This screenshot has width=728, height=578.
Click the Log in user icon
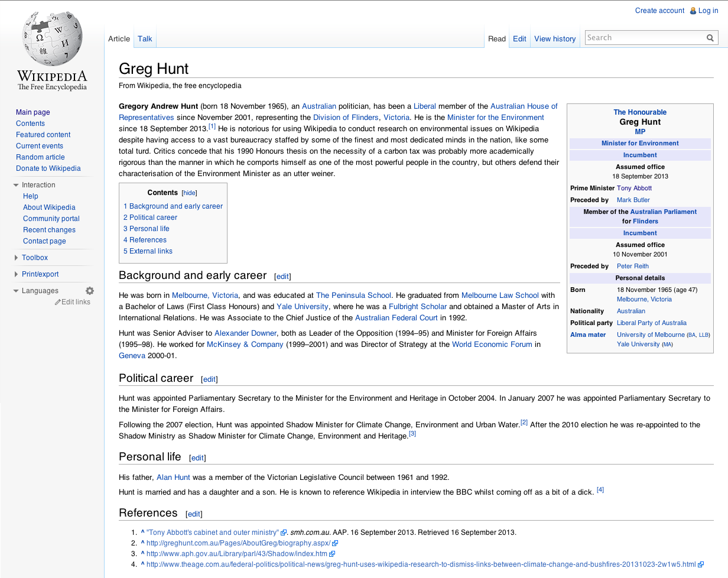(693, 11)
